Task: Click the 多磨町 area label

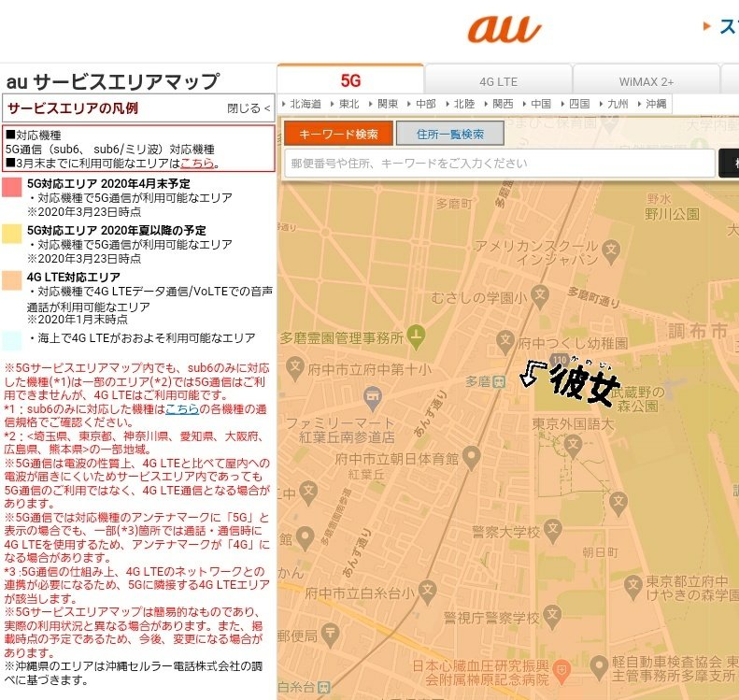Action: 454,204
